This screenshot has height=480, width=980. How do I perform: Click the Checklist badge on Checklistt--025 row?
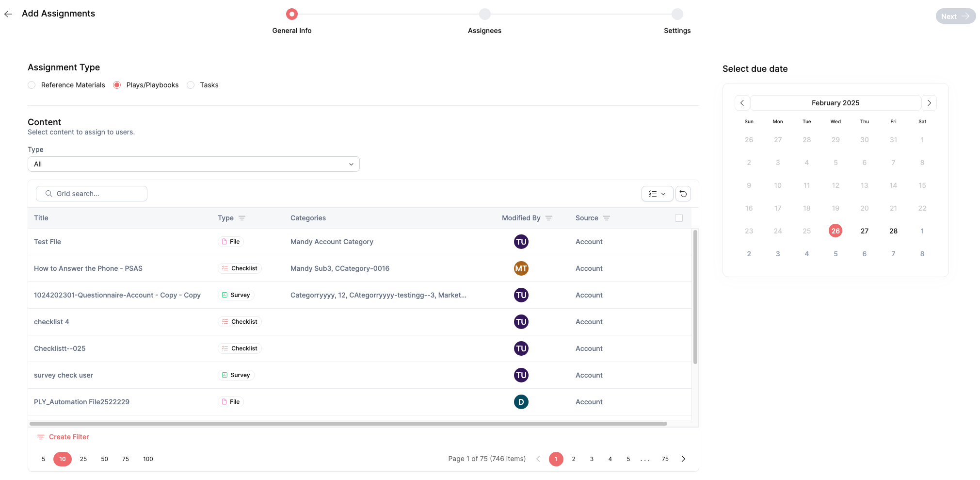[240, 348]
